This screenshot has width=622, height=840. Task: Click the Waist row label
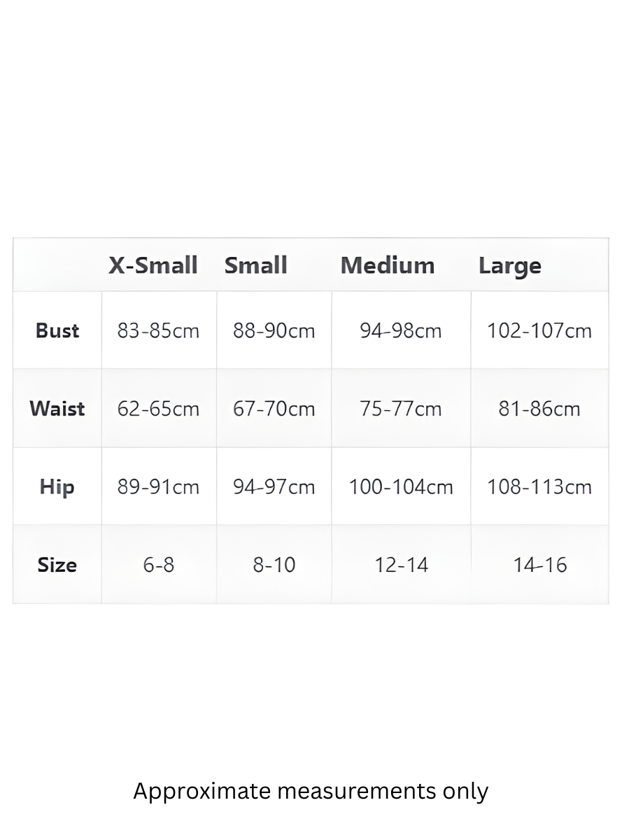[x=57, y=408]
